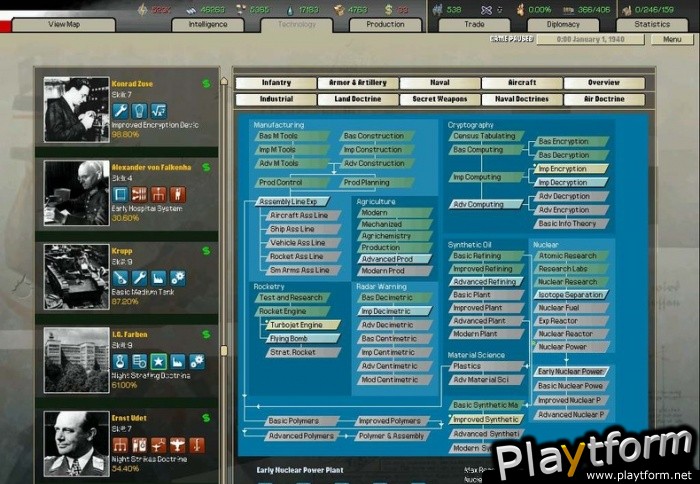Select the Imp Decimetric radar technology
The width and height of the screenshot is (700, 484).
[395, 311]
